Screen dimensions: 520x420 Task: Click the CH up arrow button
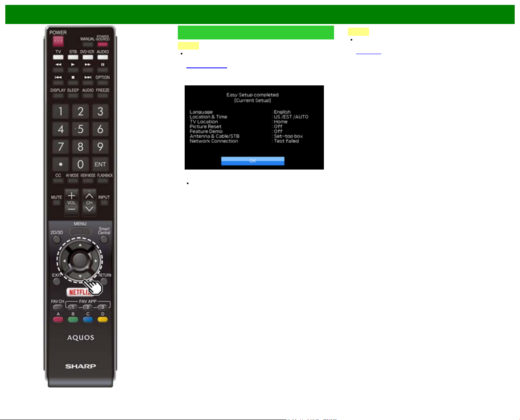click(90, 195)
